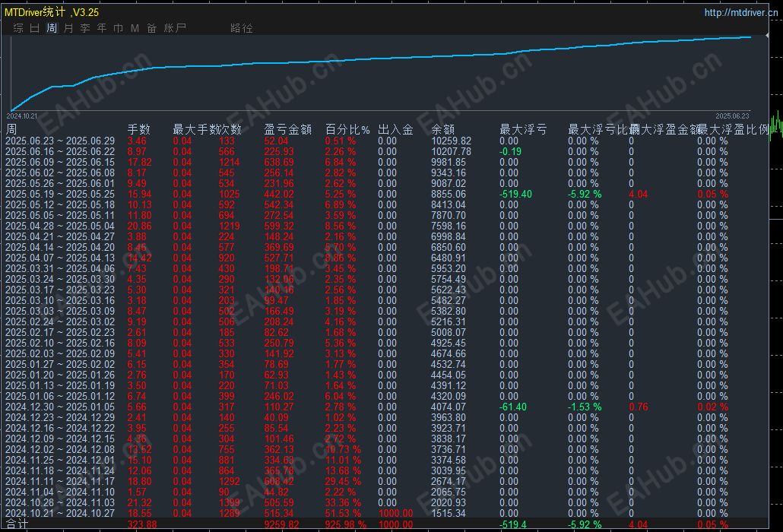The height and width of the screenshot is (532, 783).
Task: Click the percentage 29.45 % cell
Action: coord(343,482)
